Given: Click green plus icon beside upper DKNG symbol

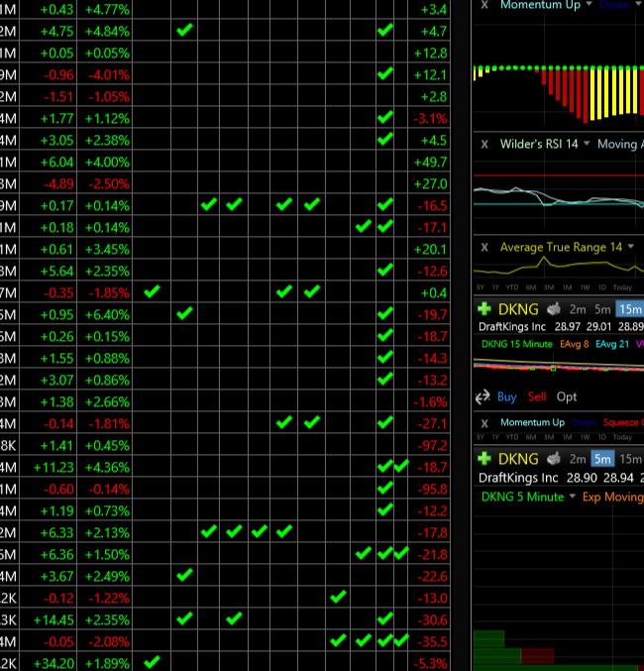Looking at the screenshot, I should coord(484,309).
